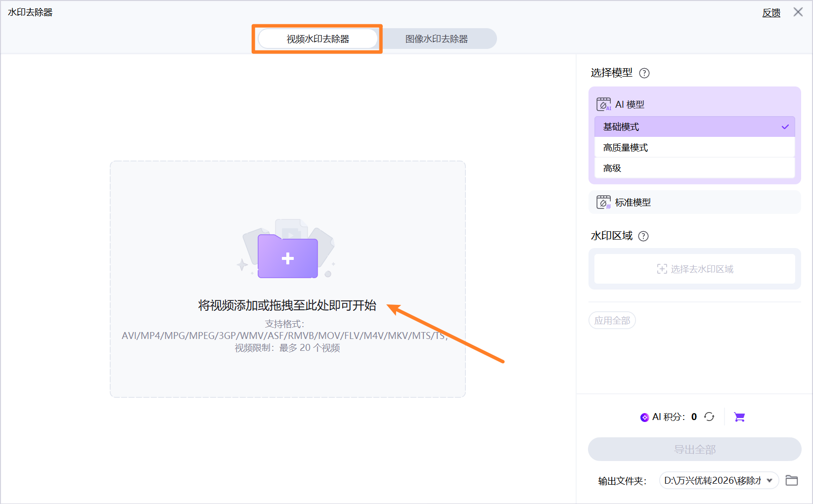Click the purple add-video folder graphic
Screen dimensions: 813x504
point(287,257)
